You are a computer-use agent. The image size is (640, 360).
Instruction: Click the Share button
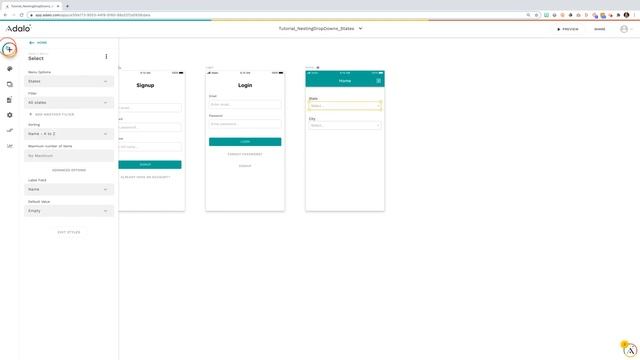(x=600, y=29)
